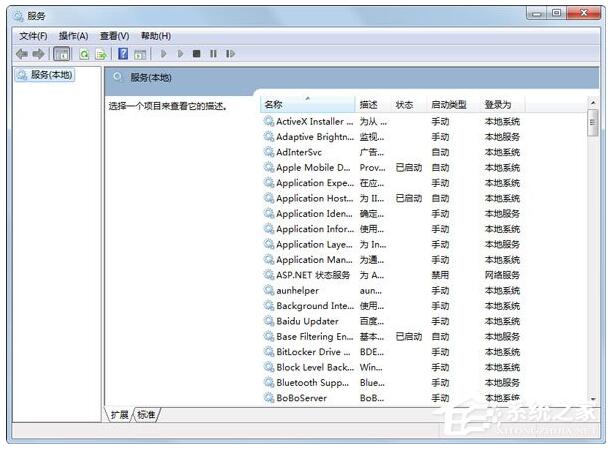Click 禁用 startup type of ASP.NET

(x=440, y=275)
